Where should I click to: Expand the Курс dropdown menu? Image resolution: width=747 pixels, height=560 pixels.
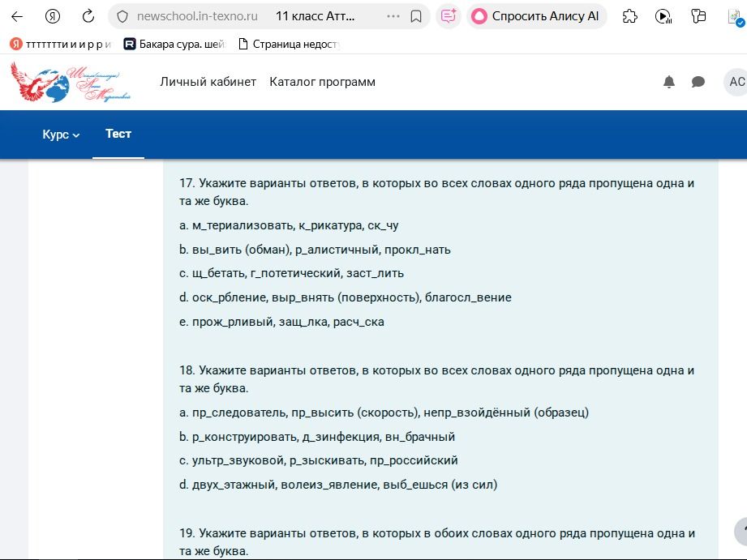(x=61, y=135)
